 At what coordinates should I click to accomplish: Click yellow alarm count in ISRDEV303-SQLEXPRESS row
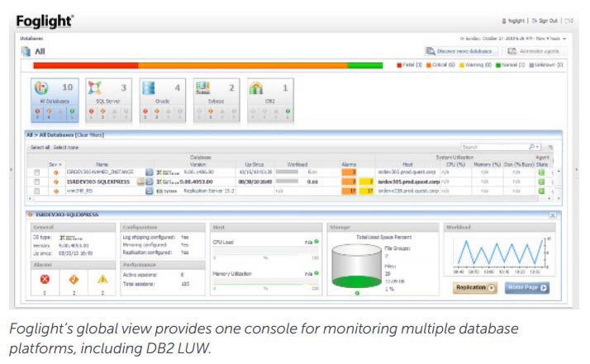[366, 182]
